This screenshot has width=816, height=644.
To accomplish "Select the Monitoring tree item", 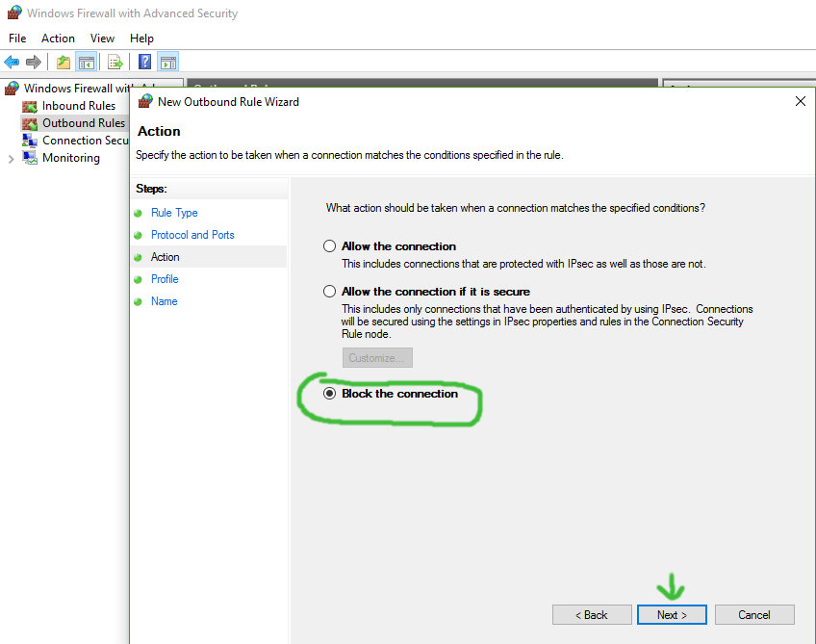I will point(71,158).
